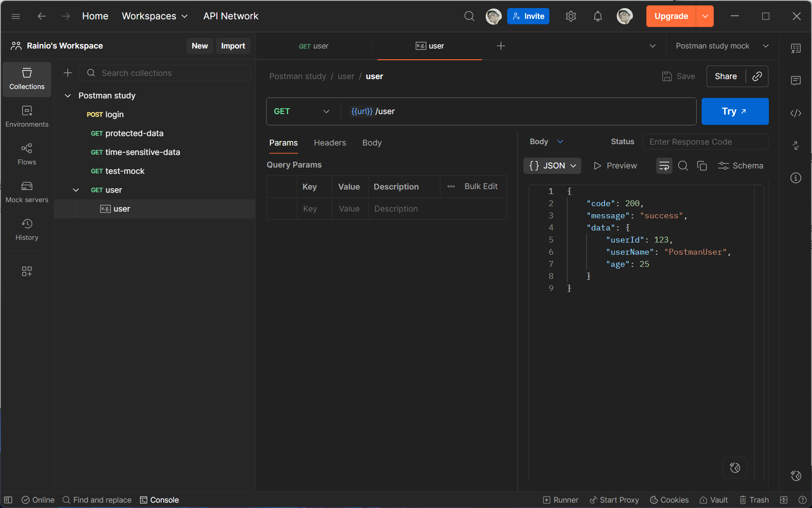Click the Invite button
812x508 pixels.
[x=528, y=16]
